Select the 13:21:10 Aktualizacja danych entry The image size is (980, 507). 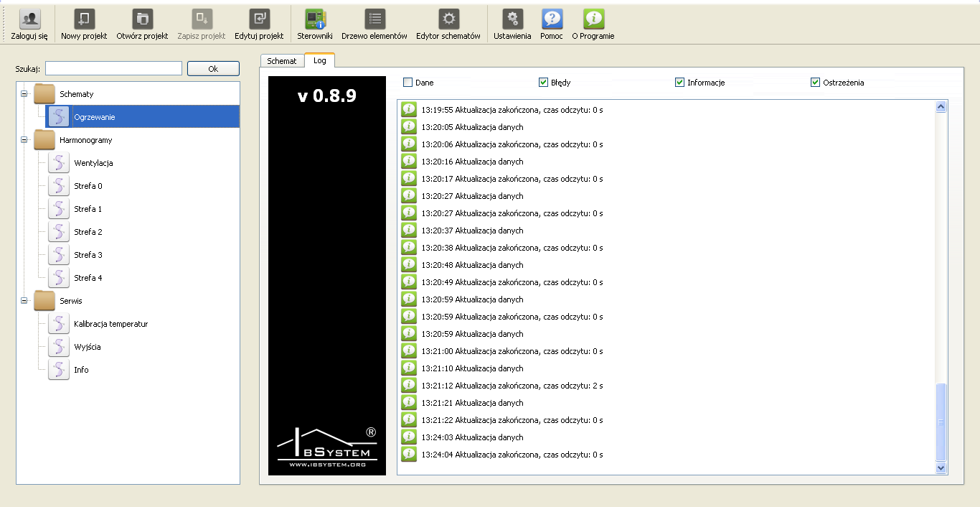(x=473, y=368)
